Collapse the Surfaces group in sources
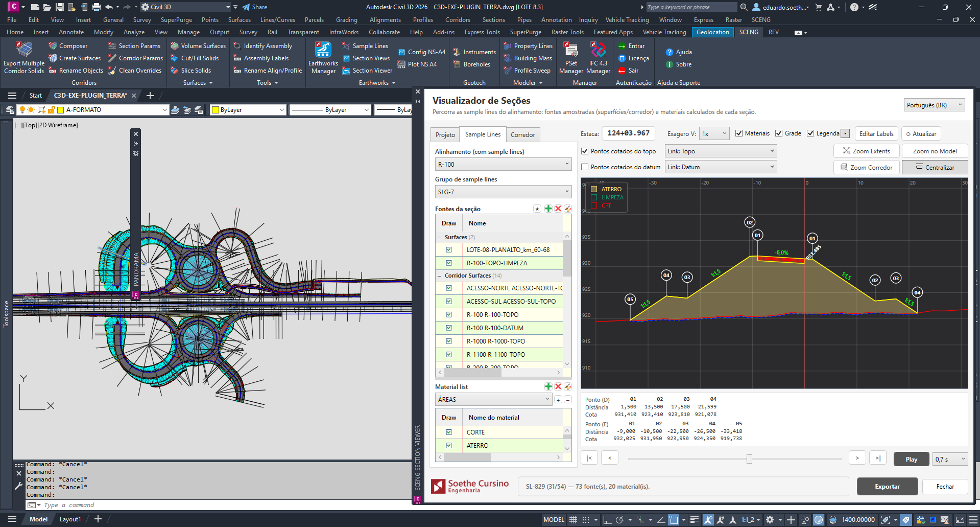 [439, 237]
